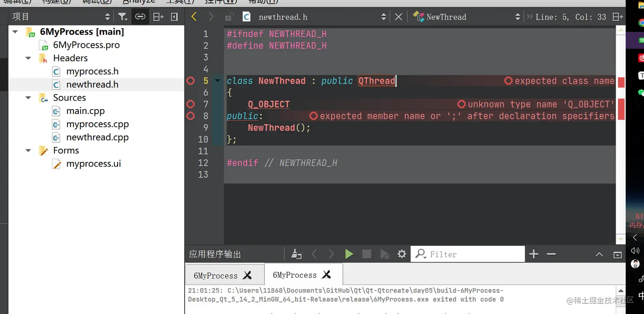This screenshot has width=644, height=314.
Task: Open the 项目 view selector dropdown
Action: pyautogui.click(x=61, y=17)
